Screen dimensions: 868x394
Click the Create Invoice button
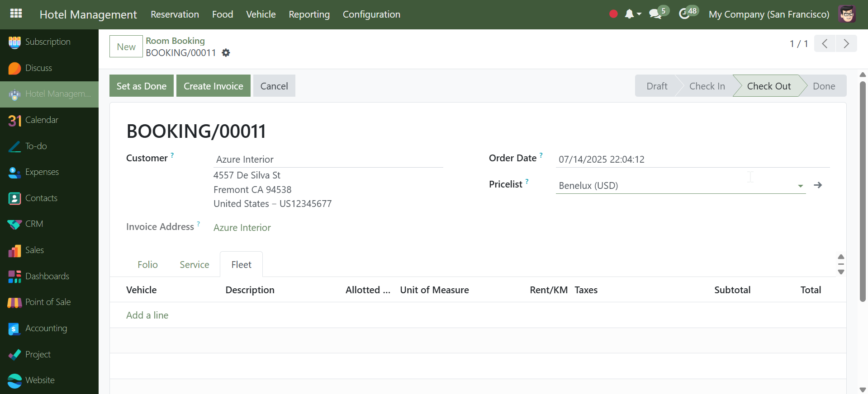click(x=213, y=86)
